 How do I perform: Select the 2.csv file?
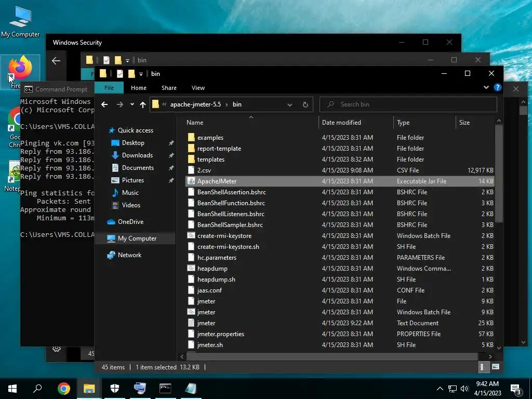204,170
